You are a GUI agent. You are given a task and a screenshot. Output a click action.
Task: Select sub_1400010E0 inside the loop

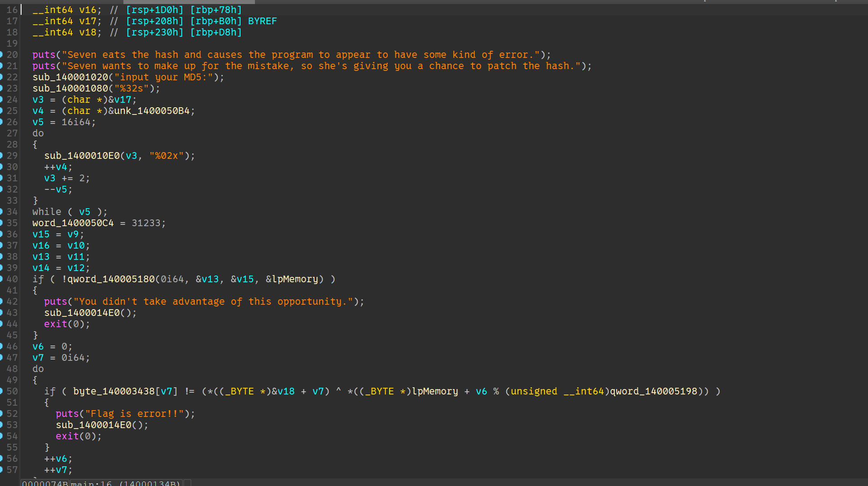click(82, 156)
